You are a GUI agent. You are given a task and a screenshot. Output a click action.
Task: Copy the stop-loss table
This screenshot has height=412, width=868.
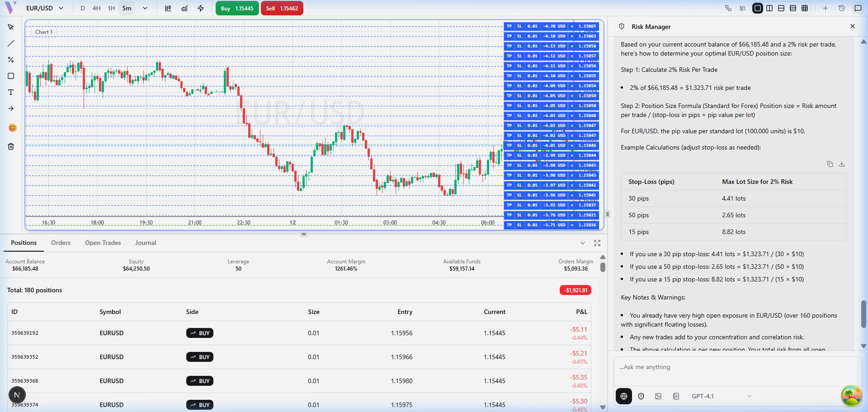pos(830,164)
